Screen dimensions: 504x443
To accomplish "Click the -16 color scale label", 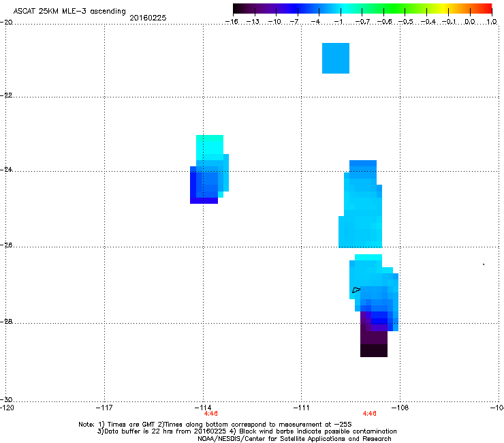I will [x=232, y=22].
